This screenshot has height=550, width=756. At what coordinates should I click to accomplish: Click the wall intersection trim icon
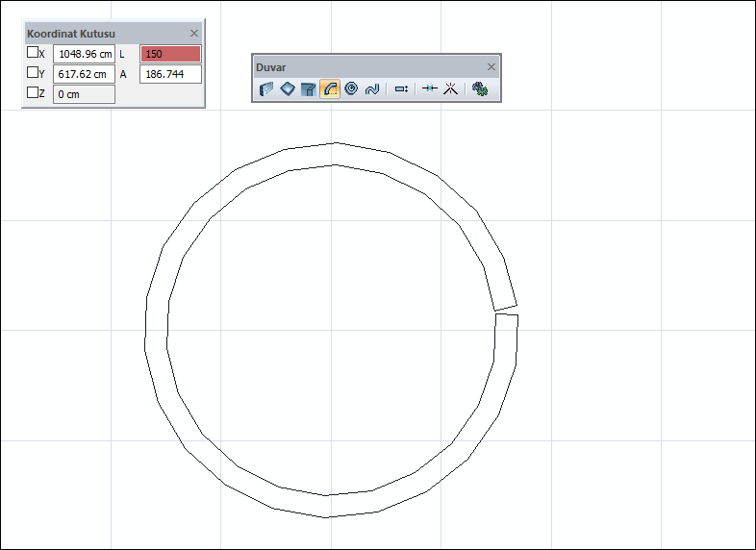coord(450,89)
